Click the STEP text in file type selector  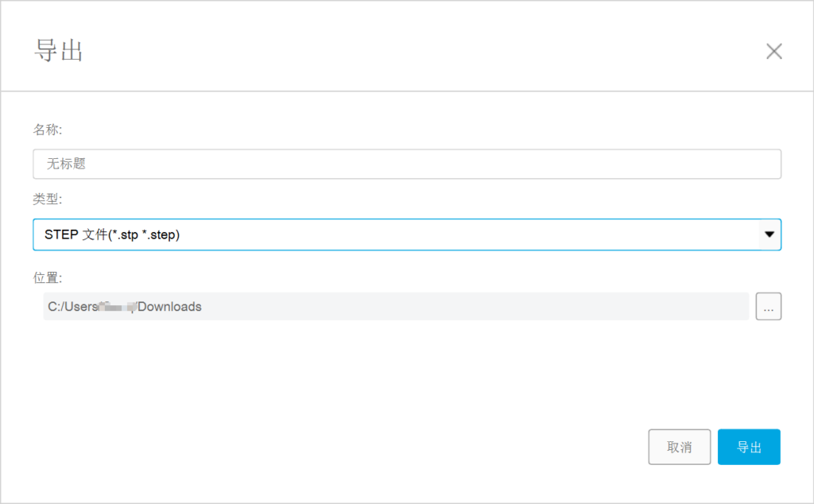61,235
